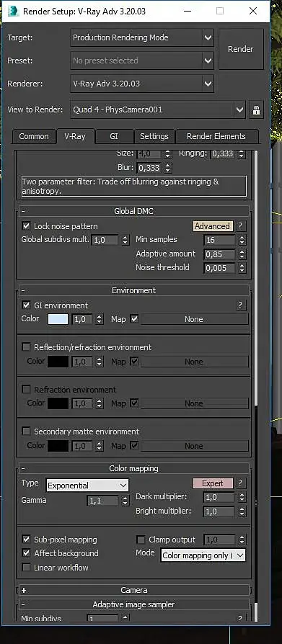Screen dimensions: 282x644
Task: Open Color mapping help question mark button
Action: [x=240, y=483]
